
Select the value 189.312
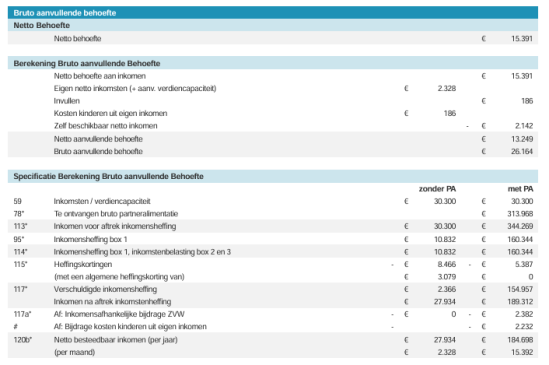pos(520,302)
